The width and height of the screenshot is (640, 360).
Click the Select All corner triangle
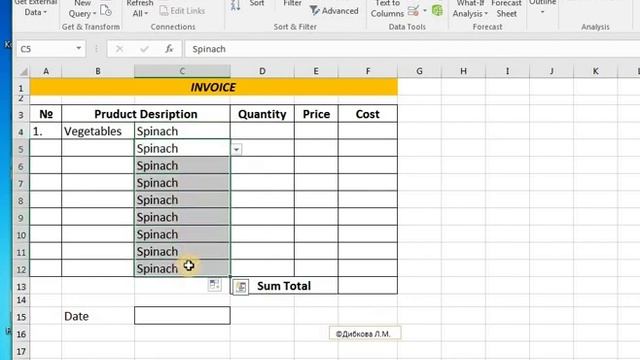23,71
